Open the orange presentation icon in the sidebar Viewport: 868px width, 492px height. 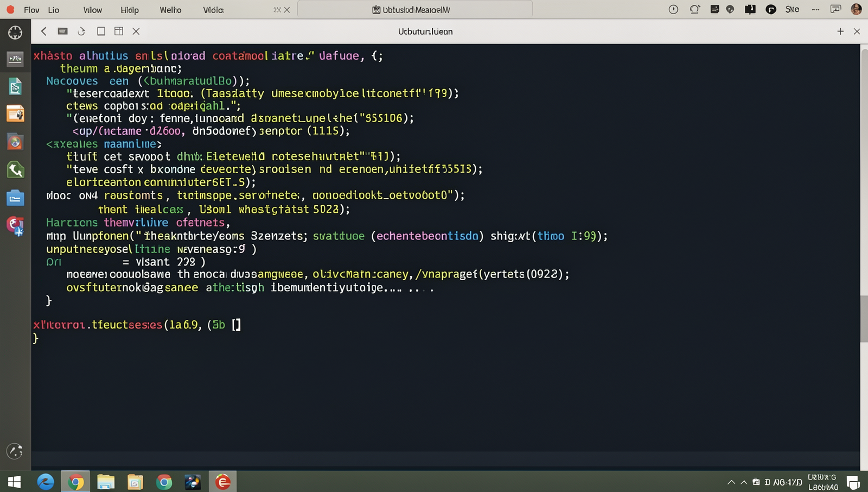15,114
